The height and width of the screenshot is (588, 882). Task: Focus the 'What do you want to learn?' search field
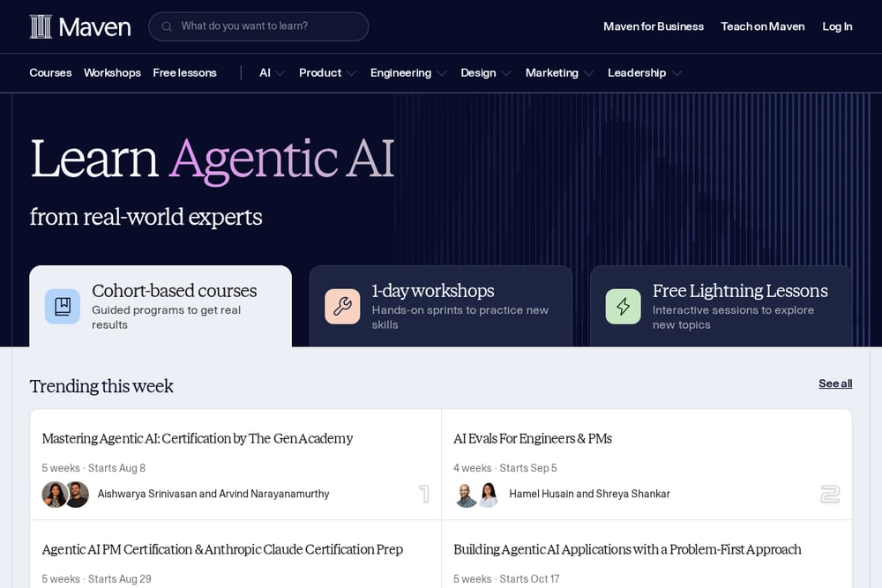(258, 26)
